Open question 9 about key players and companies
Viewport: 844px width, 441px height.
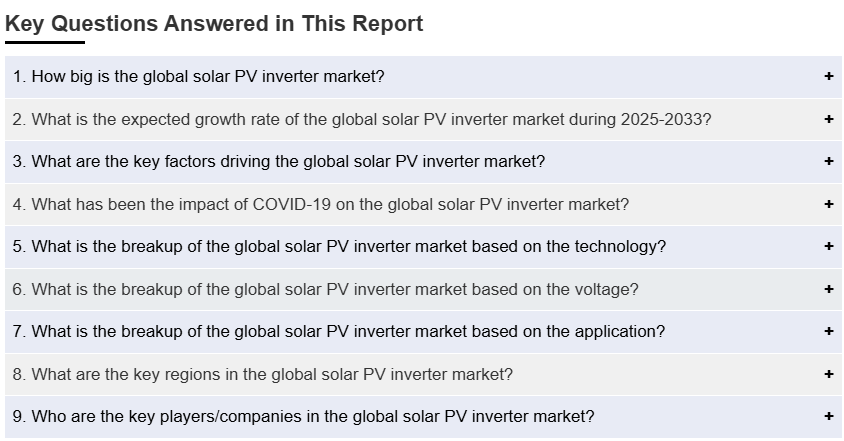tap(303, 416)
